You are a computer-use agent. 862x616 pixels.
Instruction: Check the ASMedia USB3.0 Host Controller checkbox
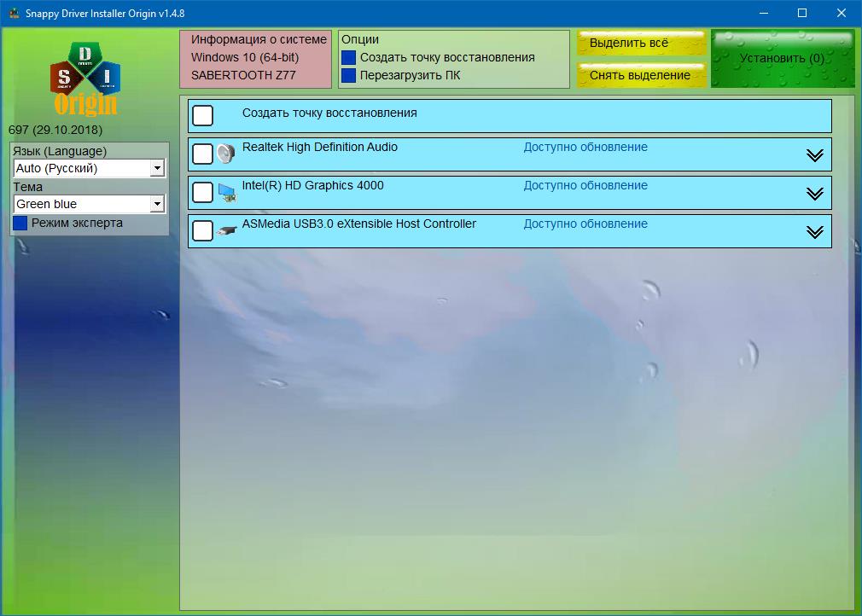pyautogui.click(x=202, y=230)
